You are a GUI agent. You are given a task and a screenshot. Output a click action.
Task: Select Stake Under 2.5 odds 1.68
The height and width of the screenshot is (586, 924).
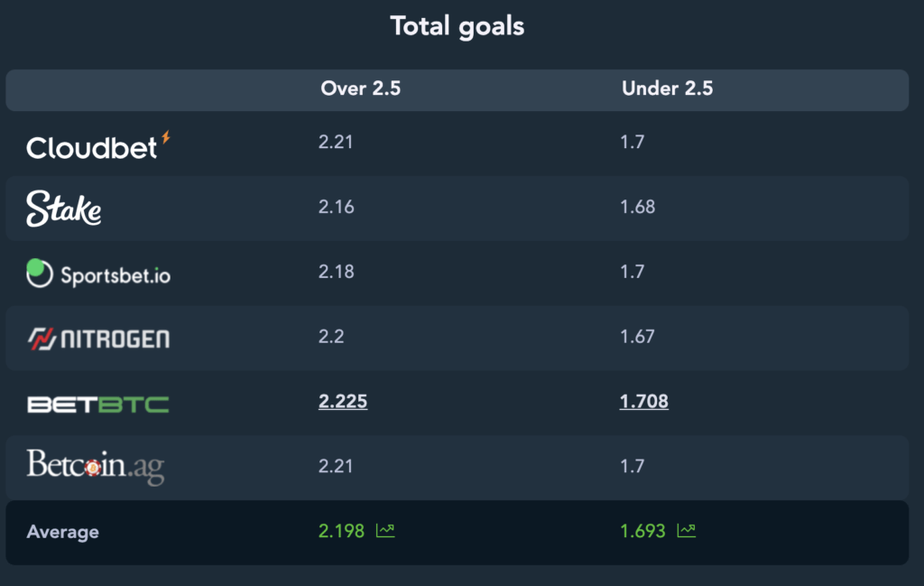[x=638, y=207]
